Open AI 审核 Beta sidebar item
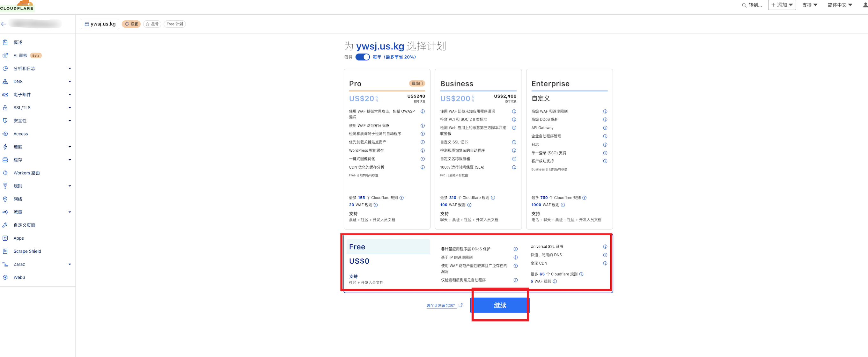The image size is (868, 357). point(27,55)
